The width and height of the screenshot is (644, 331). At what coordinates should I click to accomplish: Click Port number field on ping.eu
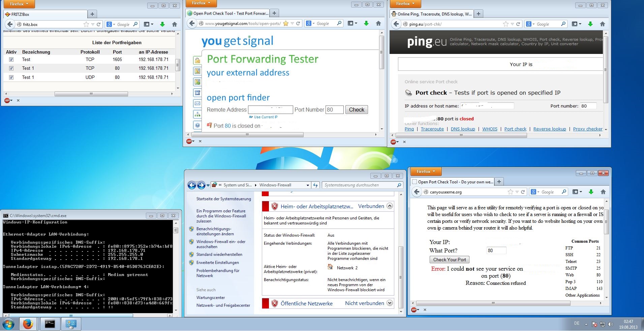tap(588, 106)
